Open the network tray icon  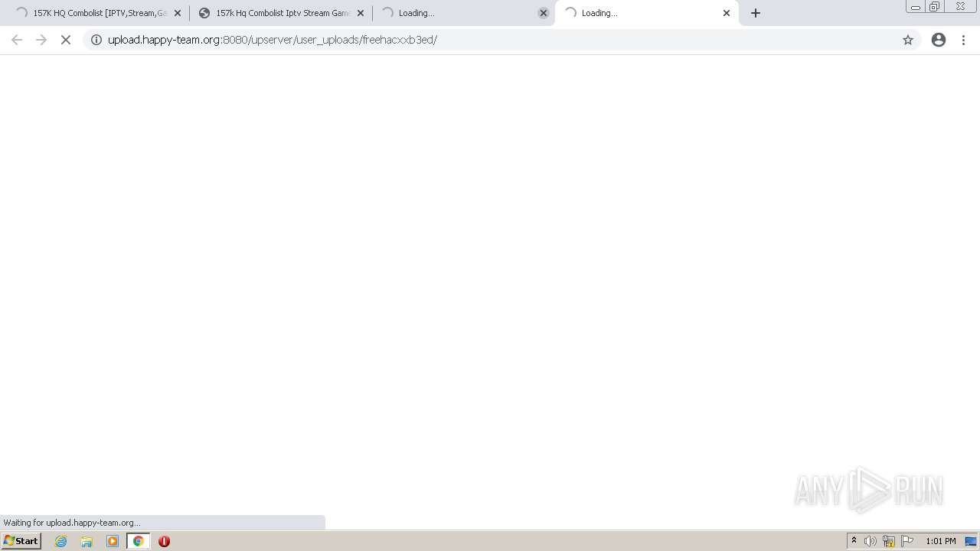(x=889, y=541)
